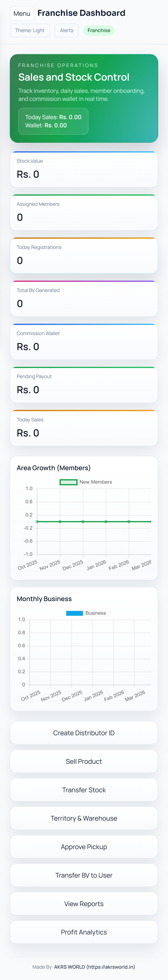The width and height of the screenshot is (168, 980).
Task: Click the Approve Pickup button
Action: pos(84,847)
